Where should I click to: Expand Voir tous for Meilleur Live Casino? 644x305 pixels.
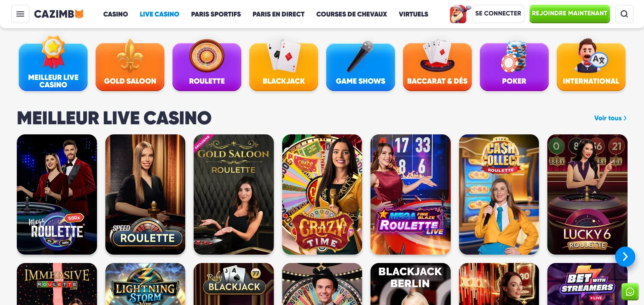pos(610,118)
